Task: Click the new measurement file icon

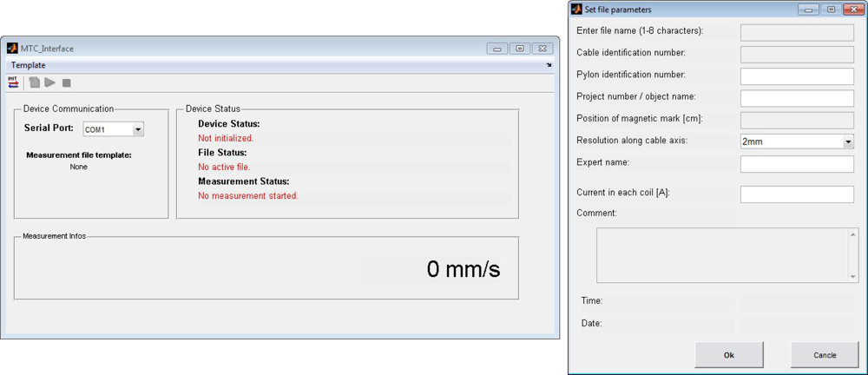Action: (x=35, y=83)
